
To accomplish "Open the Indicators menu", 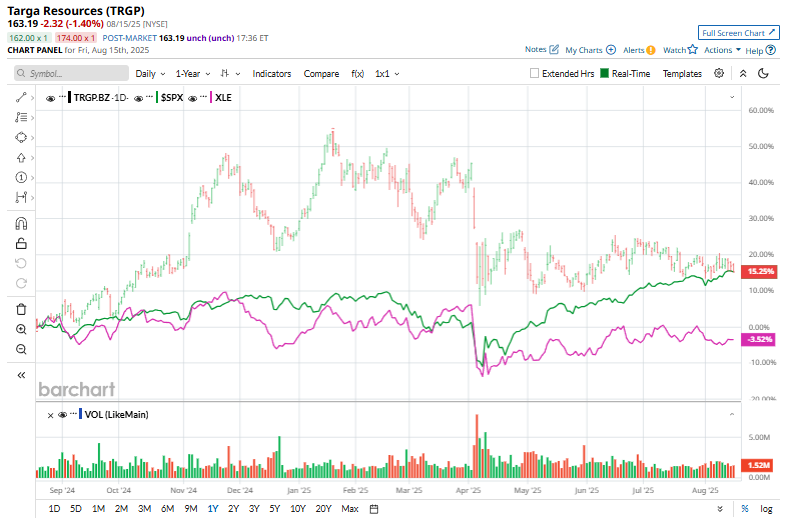I will coord(271,74).
